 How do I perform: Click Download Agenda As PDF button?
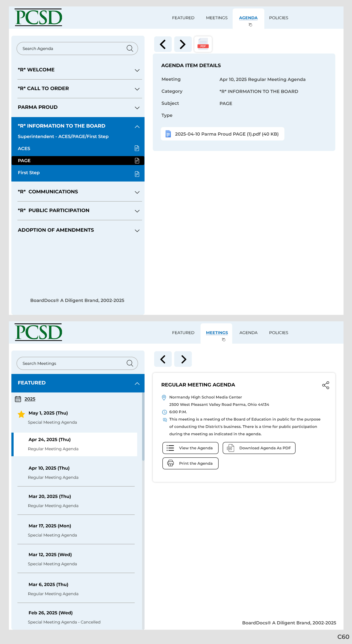click(x=259, y=448)
